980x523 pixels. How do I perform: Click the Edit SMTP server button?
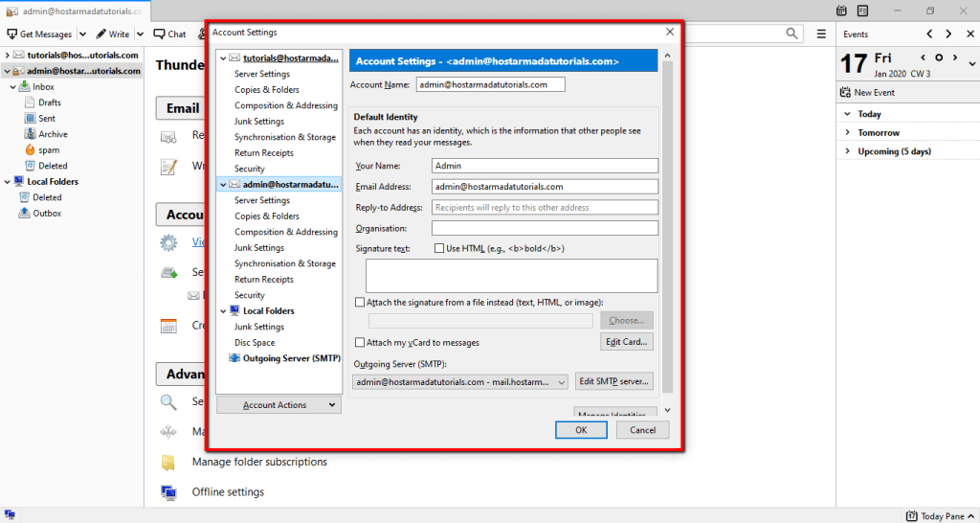coord(614,381)
